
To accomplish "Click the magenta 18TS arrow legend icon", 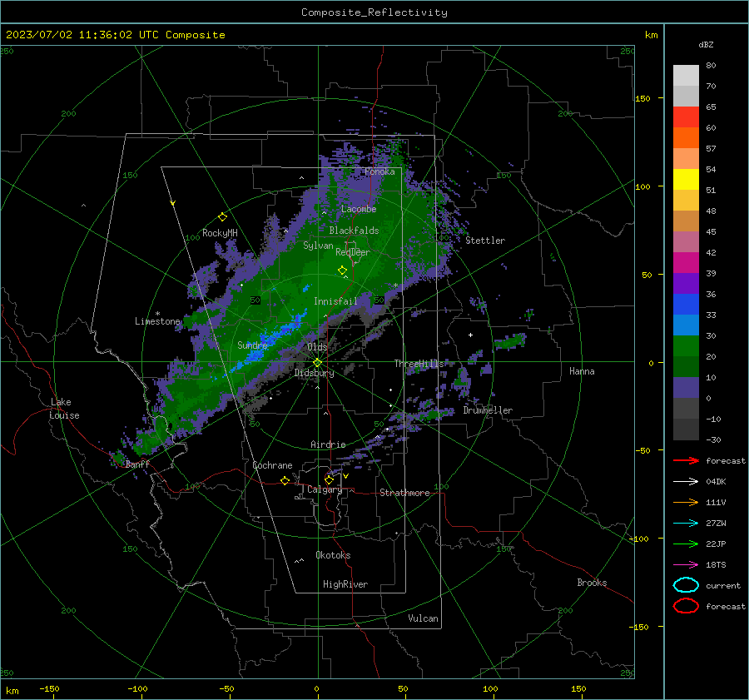I will point(686,565).
